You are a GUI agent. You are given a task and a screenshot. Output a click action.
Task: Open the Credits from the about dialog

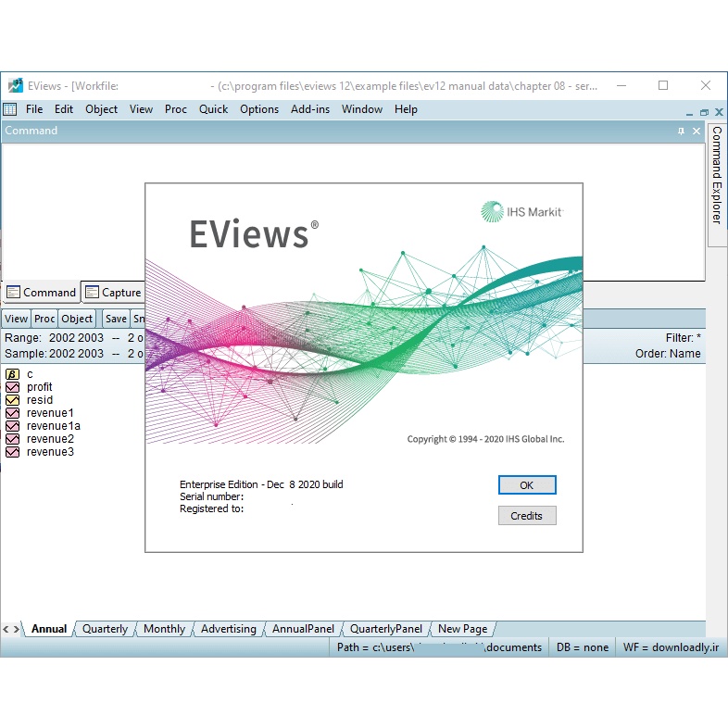point(526,516)
